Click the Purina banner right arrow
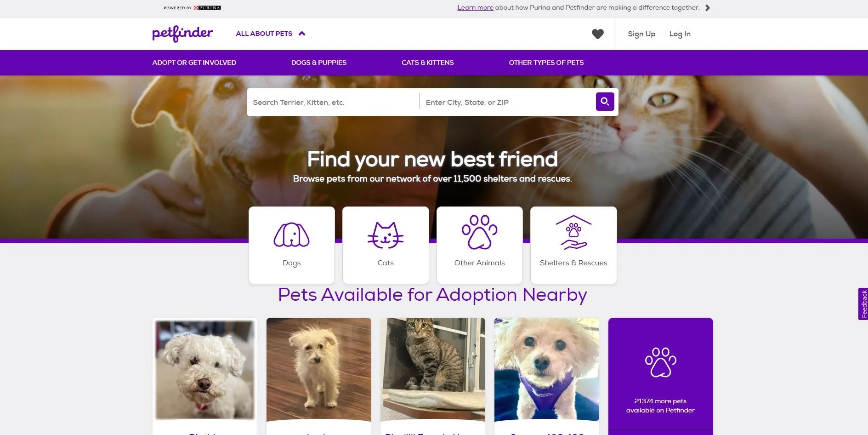This screenshot has width=868, height=435. [708, 8]
